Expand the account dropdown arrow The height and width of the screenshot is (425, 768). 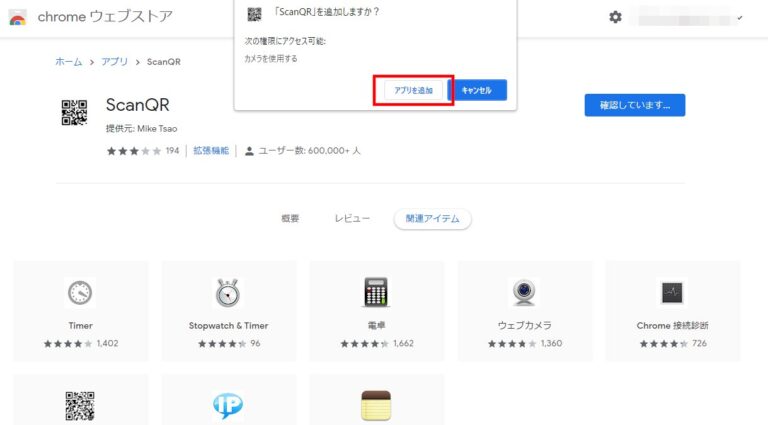(x=740, y=18)
